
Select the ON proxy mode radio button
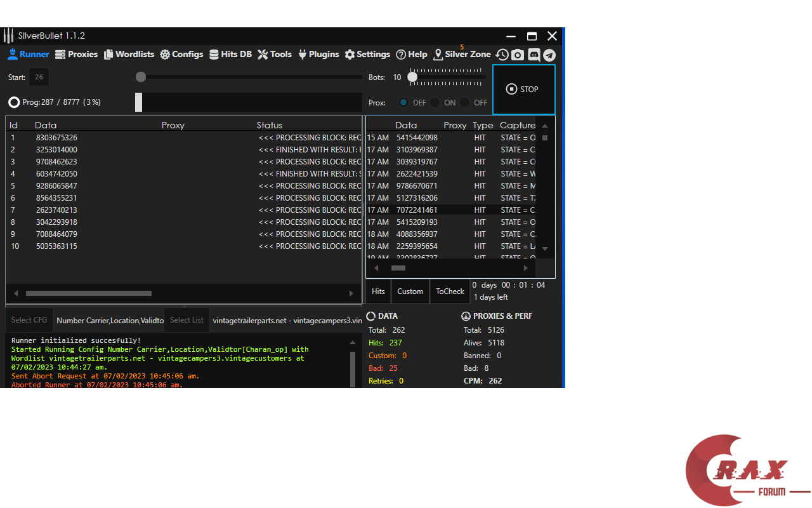pos(435,102)
